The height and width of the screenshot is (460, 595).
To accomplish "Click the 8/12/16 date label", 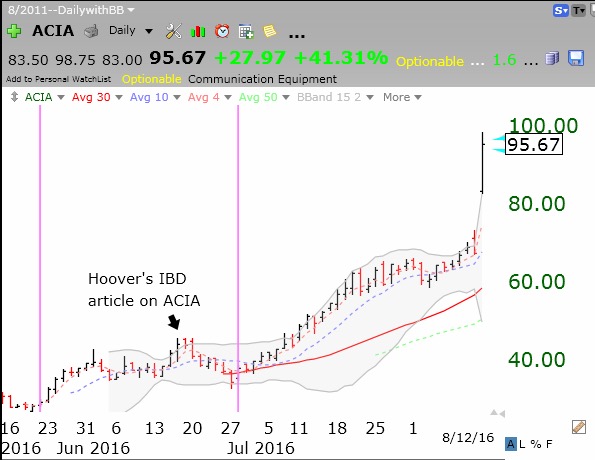I will point(468,438).
